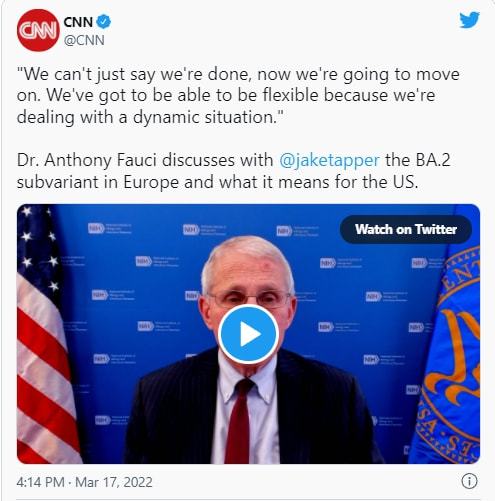Click the "We can't just say we're done" quote line

pos(238,74)
